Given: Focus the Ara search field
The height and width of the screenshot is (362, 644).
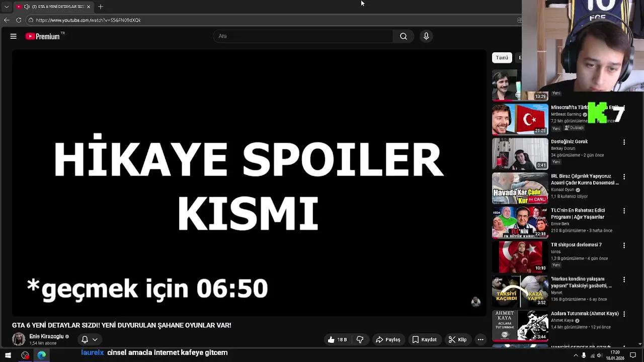Looking at the screenshot, I should click(x=304, y=36).
